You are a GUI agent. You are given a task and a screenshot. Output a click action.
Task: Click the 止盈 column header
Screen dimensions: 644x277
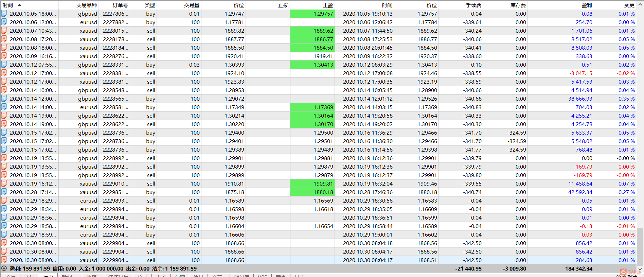[328, 5]
